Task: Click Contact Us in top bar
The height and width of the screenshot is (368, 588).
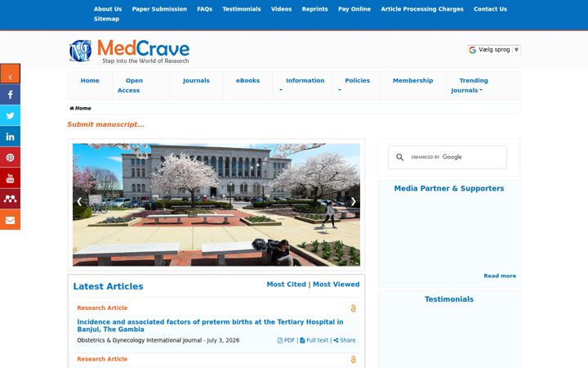Action: click(x=490, y=9)
